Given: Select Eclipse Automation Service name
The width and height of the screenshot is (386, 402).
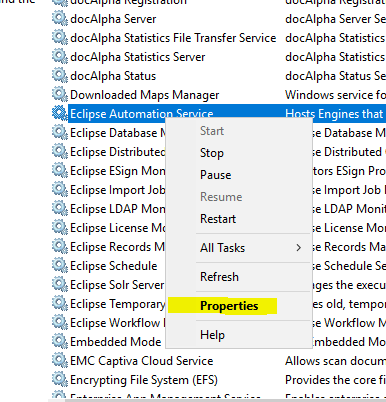Looking at the screenshot, I should (142, 113).
